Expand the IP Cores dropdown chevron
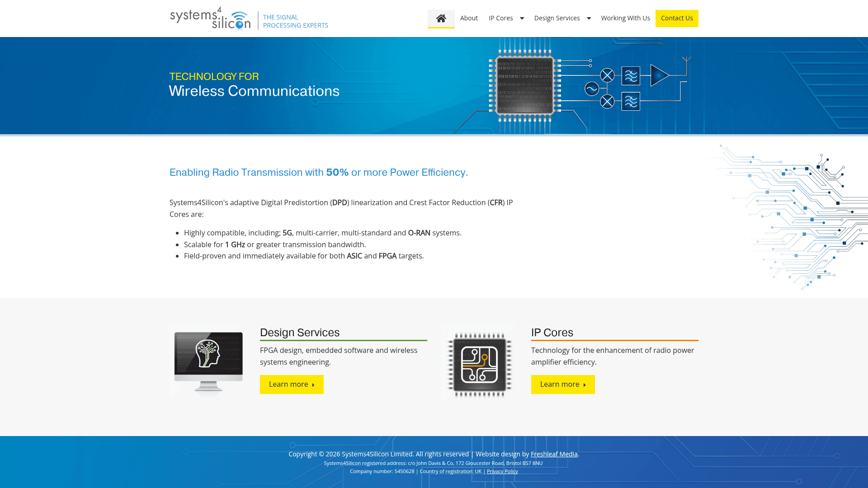Image resolution: width=868 pixels, height=488 pixels. tap(522, 18)
